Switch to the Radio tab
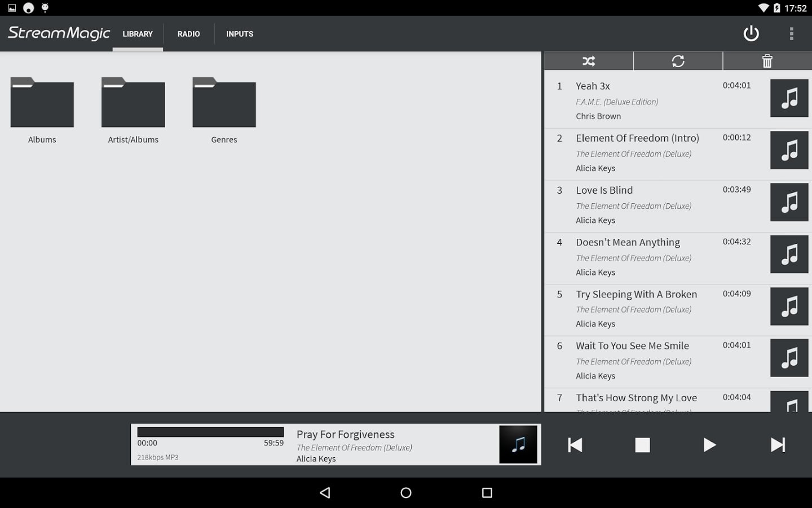The width and height of the screenshot is (812, 508). click(x=189, y=34)
